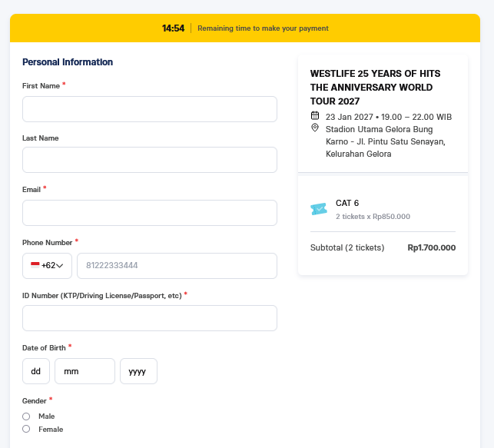Click the Rp1.700.000 subtotal amount
Viewport: 494px width, 448px height.
[x=431, y=247]
